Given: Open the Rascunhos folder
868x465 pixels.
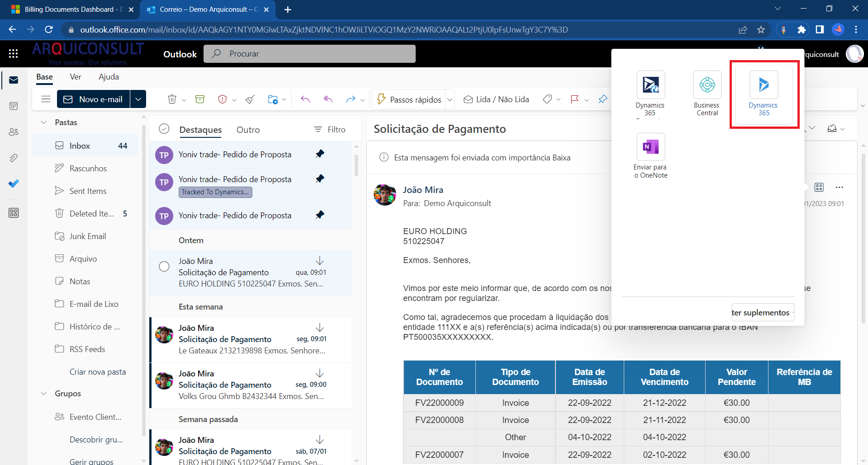Looking at the screenshot, I should click(85, 168).
